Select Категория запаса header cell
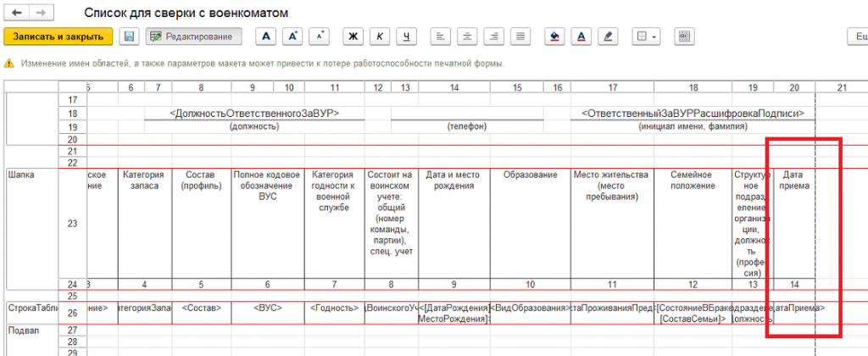The image size is (868, 356). (x=144, y=224)
